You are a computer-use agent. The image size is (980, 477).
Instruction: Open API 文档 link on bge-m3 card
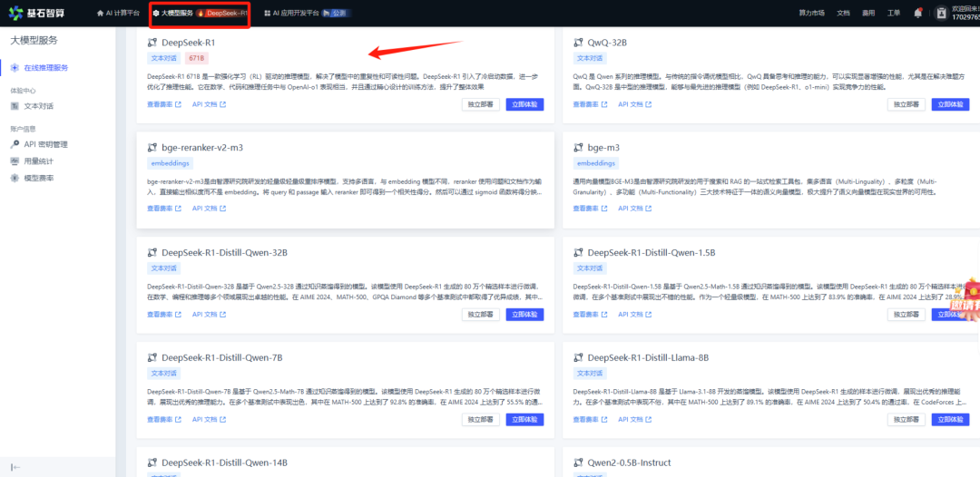635,208
